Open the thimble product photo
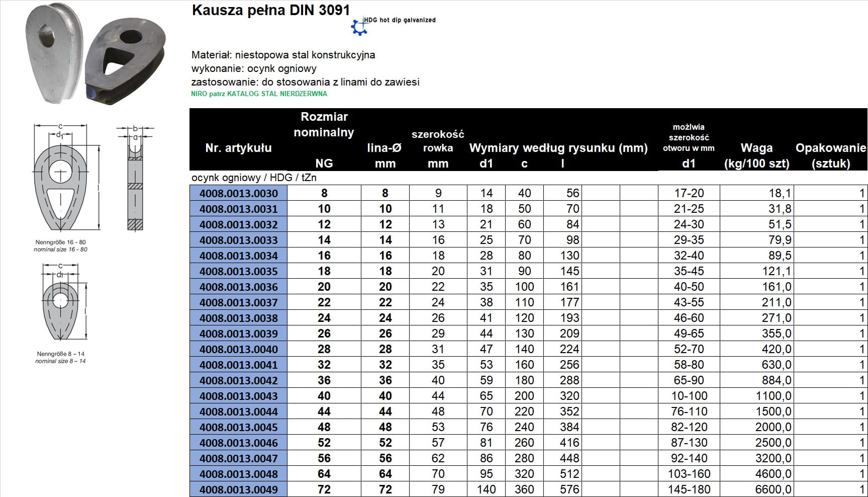The width and height of the screenshot is (868, 497). point(95,54)
